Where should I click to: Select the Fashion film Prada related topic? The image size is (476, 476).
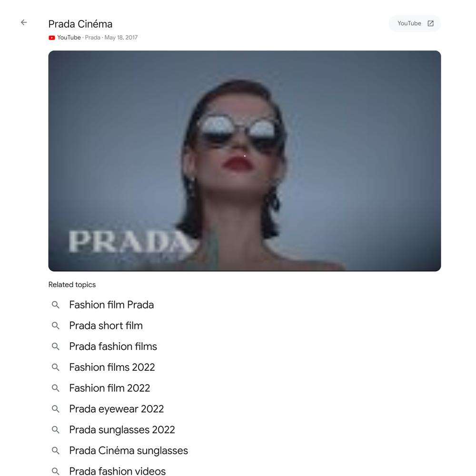pos(111,305)
